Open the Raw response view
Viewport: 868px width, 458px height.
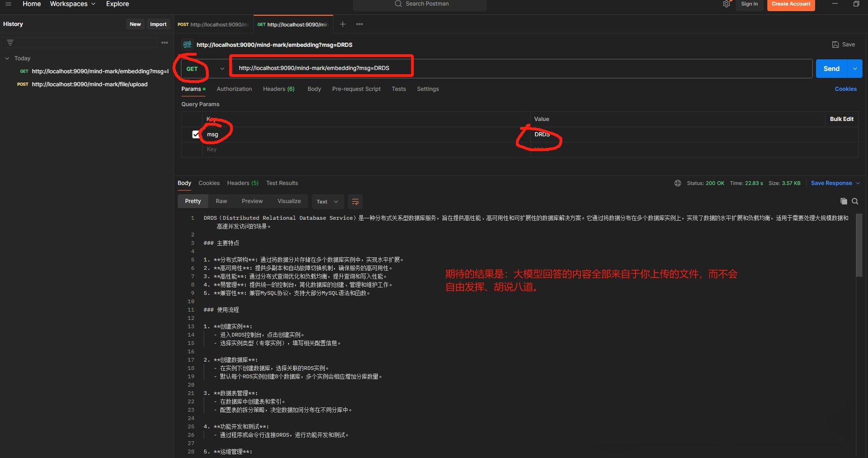coord(221,201)
